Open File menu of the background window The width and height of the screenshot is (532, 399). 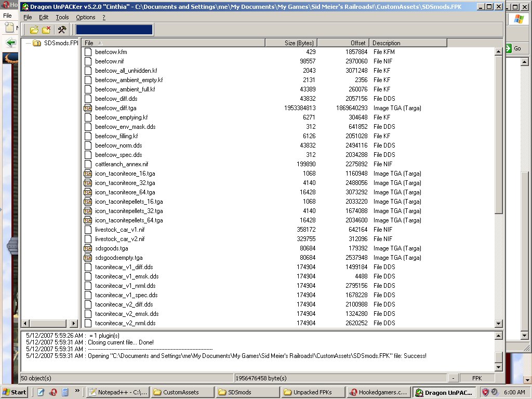pyautogui.click(x=7, y=16)
